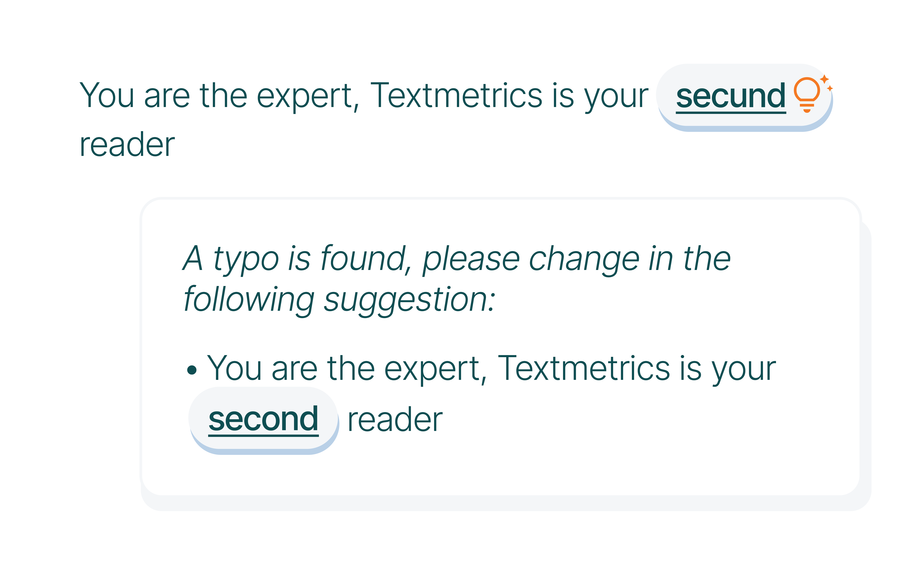924x566 pixels.
Task: Click "You" in the suggestion bullet
Action: coord(234,369)
